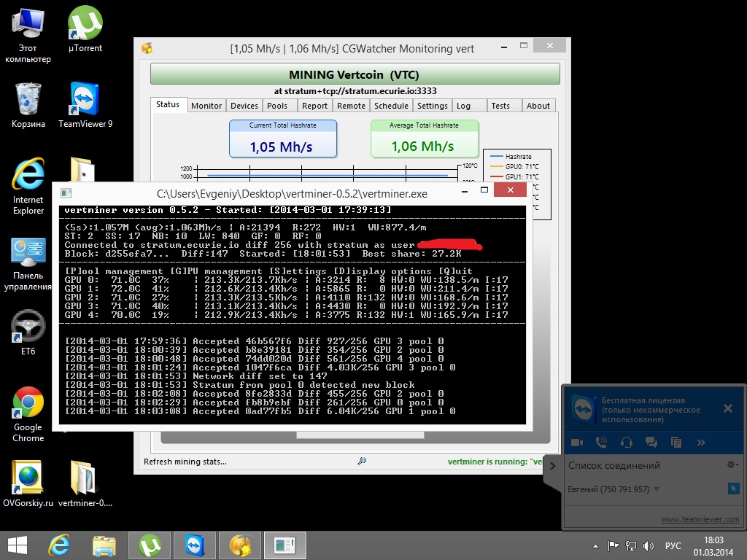This screenshot has height=560, width=747.
Task: Click the remote cursor icon beside Евгений
Action: click(x=733, y=489)
